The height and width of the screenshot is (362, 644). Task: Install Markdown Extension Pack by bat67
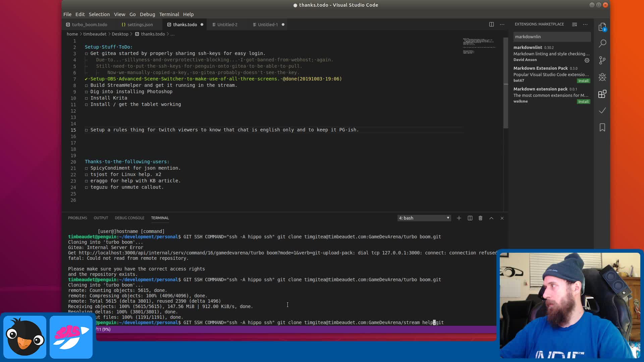[583, 81]
